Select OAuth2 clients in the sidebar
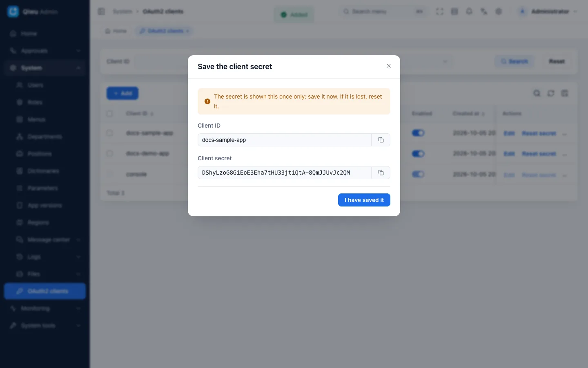588x368 pixels. click(45, 291)
